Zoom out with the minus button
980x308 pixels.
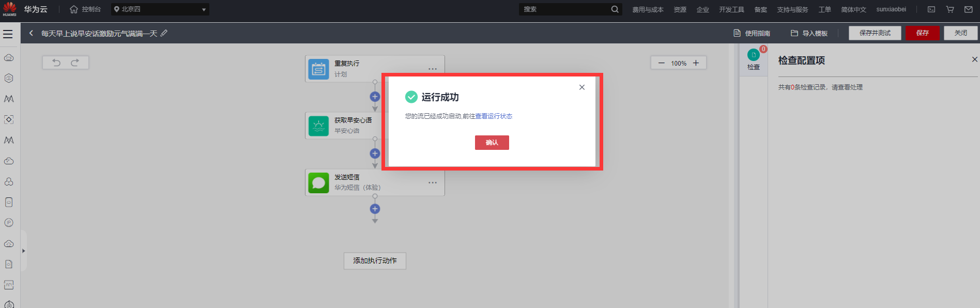click(x=661, y=63)
